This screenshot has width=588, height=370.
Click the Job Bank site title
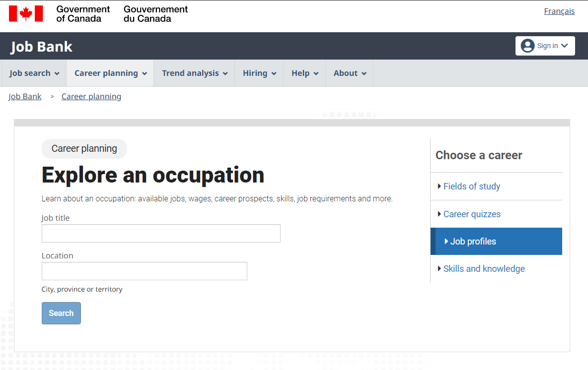click(x=41, y=47)
